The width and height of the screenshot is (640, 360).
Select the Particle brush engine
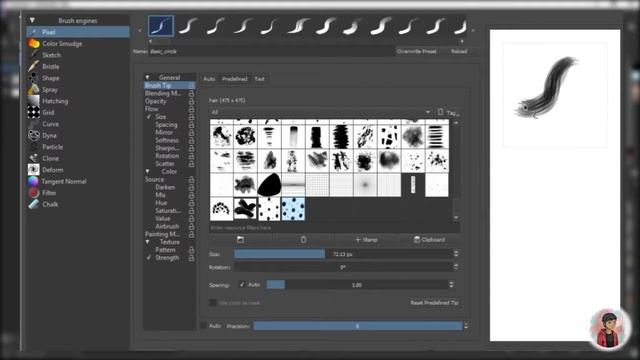coord(78,147)
